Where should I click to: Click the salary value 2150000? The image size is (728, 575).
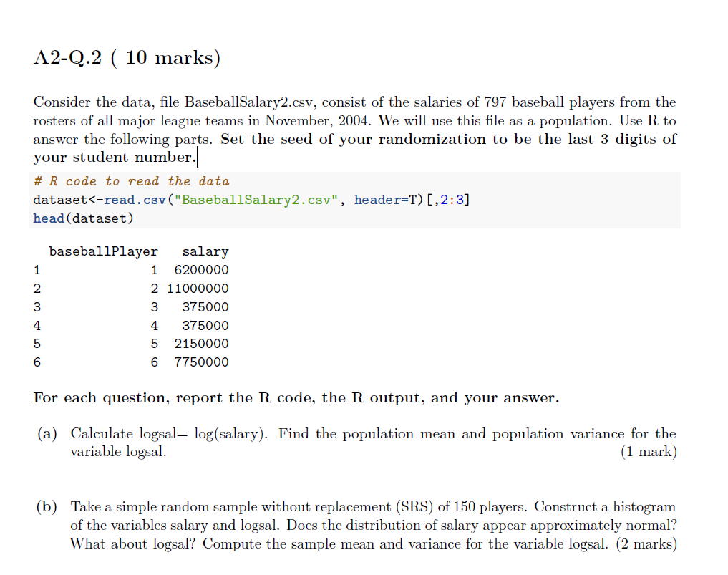pos(201,344)
